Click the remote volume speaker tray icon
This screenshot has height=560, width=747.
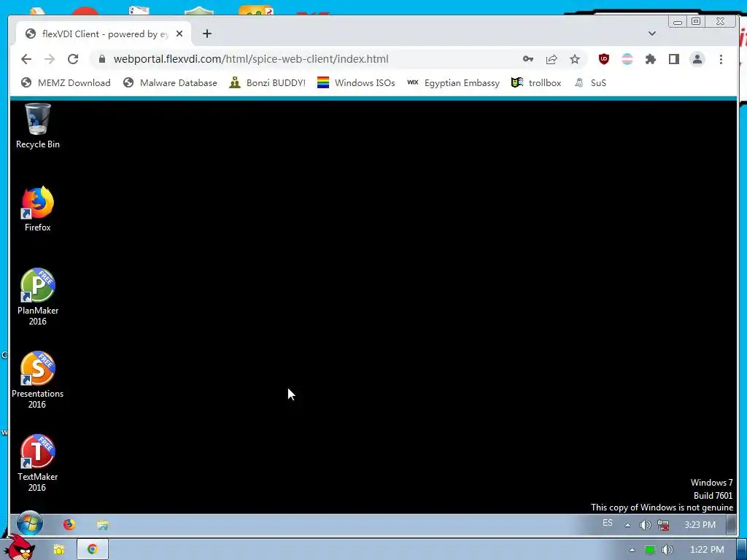coord(645,525)
